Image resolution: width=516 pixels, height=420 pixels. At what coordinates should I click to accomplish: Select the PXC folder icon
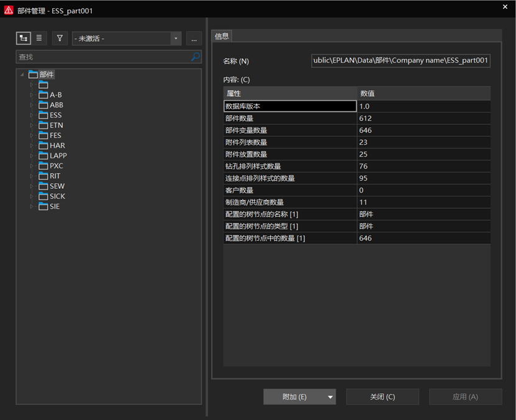43,166
